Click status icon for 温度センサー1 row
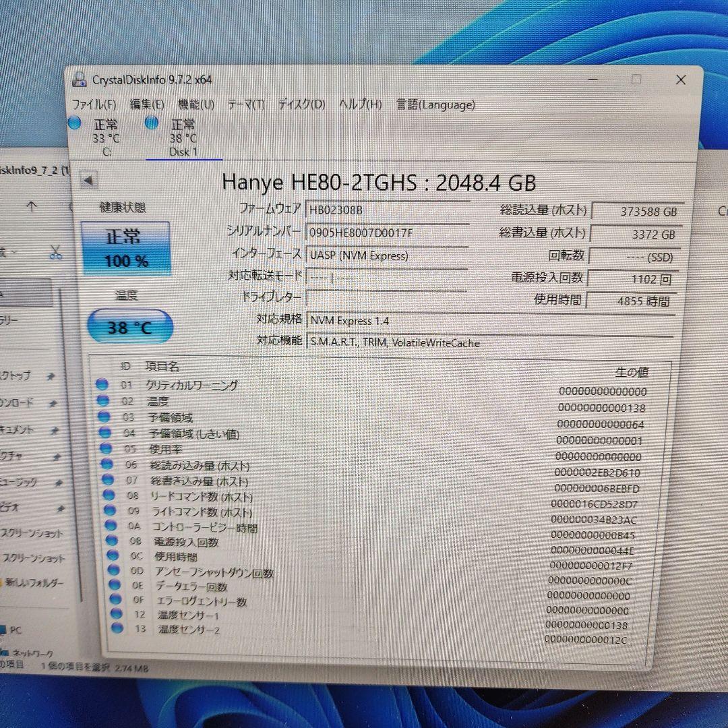Image resolution: width=728 pixels, height=728 pixels. 116,614
